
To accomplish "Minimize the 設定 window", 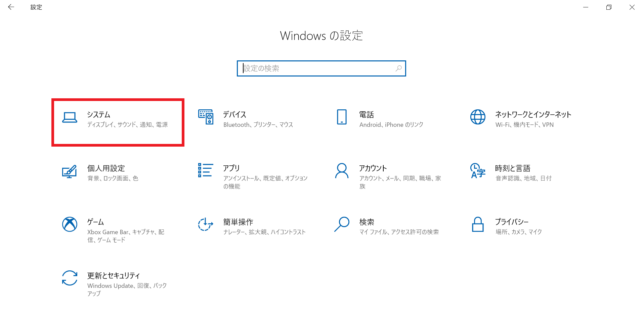I will pos(586,7).
